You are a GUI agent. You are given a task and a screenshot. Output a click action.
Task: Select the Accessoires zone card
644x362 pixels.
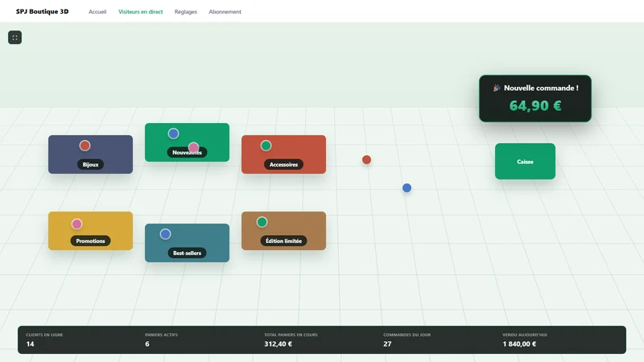click(283, 154)
